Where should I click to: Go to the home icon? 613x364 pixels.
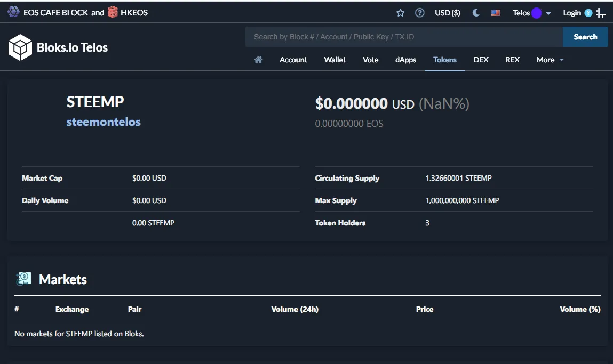click(x=258, y=59)
